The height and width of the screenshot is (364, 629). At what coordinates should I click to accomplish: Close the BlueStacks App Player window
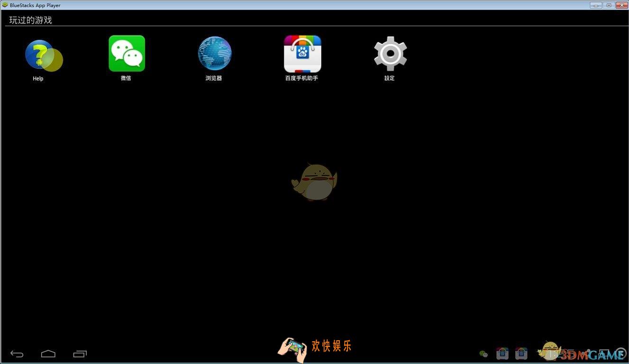click(621, 5)
